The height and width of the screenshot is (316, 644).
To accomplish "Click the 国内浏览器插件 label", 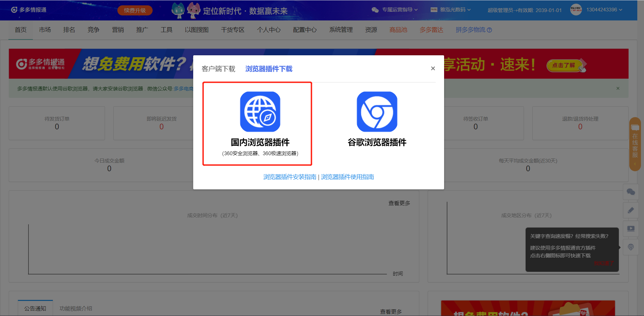I will coord(260,142).
